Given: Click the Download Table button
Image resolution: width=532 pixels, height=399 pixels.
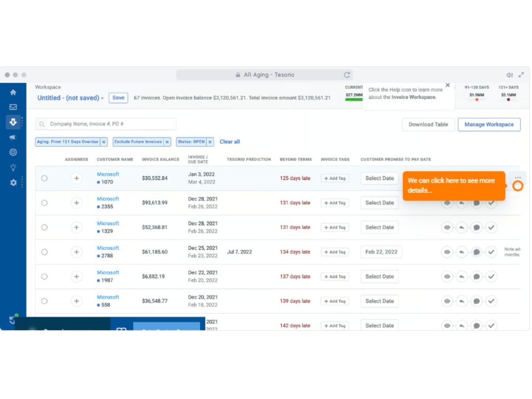Looking at the screenshot, I should tap(428, 125).
